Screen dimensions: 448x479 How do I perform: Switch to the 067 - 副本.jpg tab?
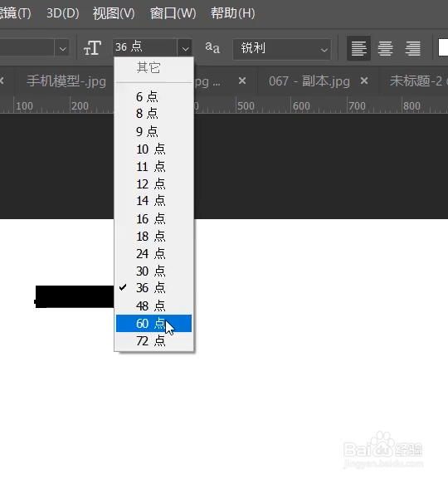(x=309, y=81)
